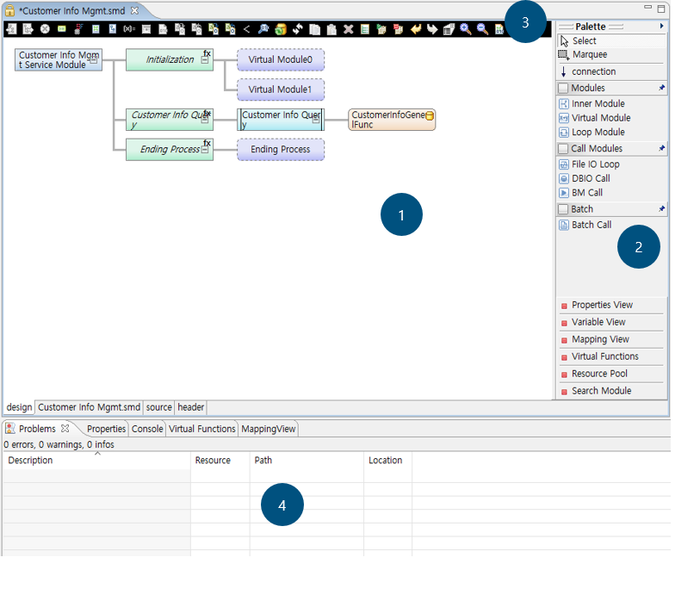Pin the Modules palette drawer
The image size is (700, 607).
[x=661, y=88]
